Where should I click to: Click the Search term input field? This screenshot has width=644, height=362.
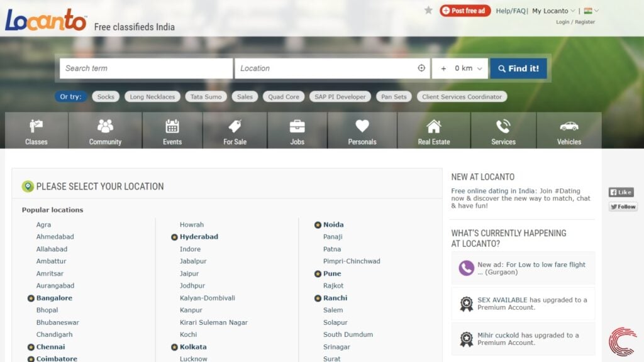(146, 69)
